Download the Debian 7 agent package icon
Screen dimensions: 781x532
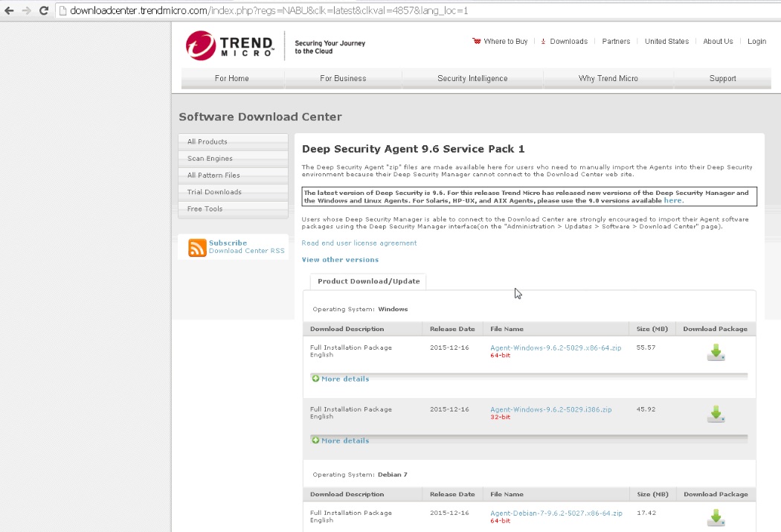(716, 517)
